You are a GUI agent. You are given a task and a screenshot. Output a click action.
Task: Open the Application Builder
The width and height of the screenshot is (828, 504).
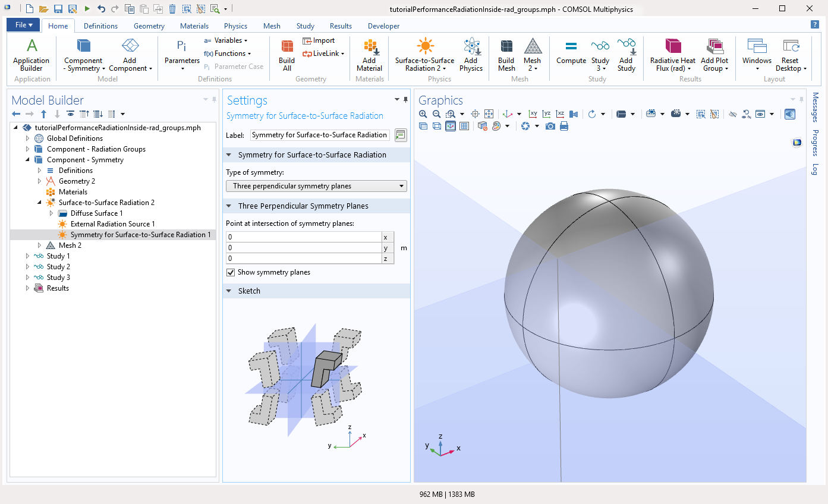coord(32,55)
